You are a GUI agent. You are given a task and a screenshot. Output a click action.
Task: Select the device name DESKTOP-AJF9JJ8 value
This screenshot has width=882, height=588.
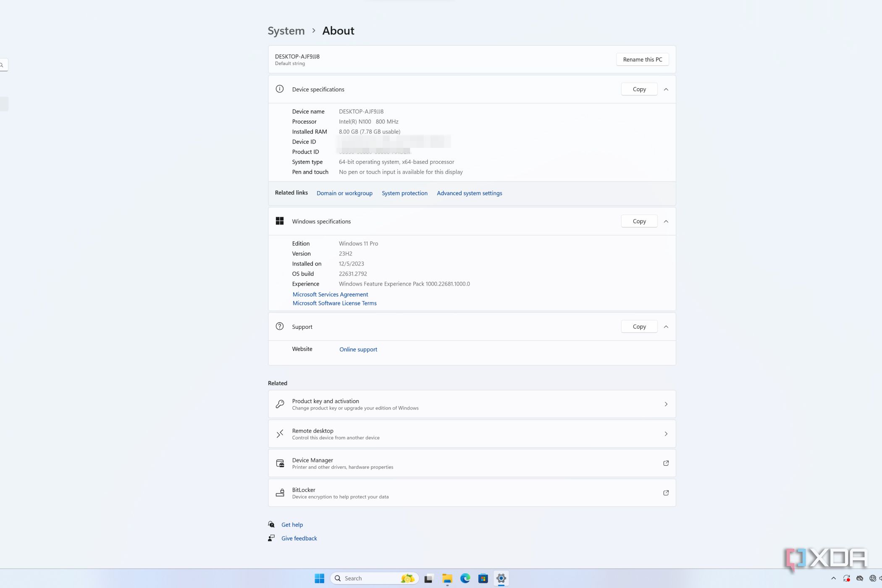point(361,111)
